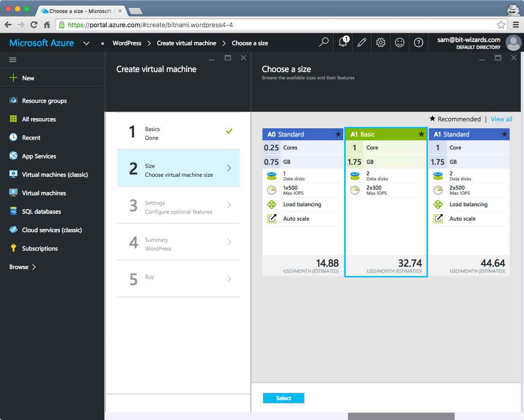The width and height of the screenshot is (524, 420).
Task: Click the browser home icon
Action: pos(47,25)
